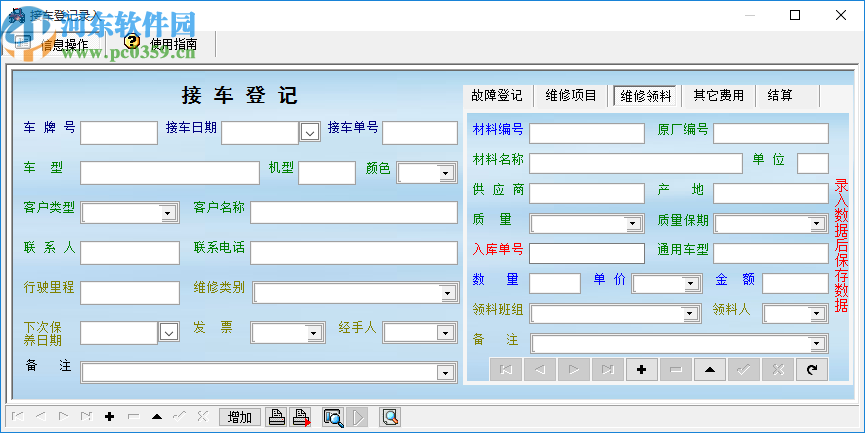Viewport: 865px width, 433px height.
Task: Click the 入库单号 input field
Action: coord(586,253)
